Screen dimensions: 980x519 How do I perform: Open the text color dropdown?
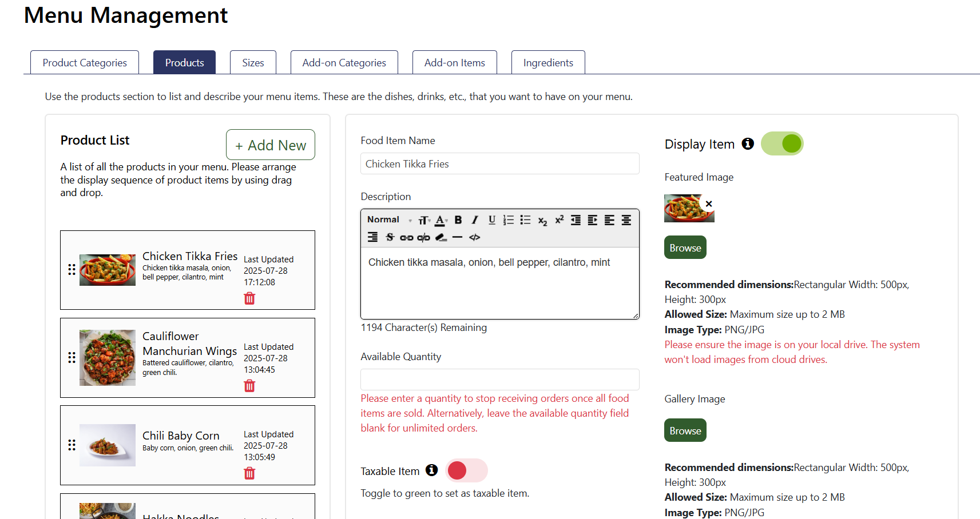(x=441, y=220)
